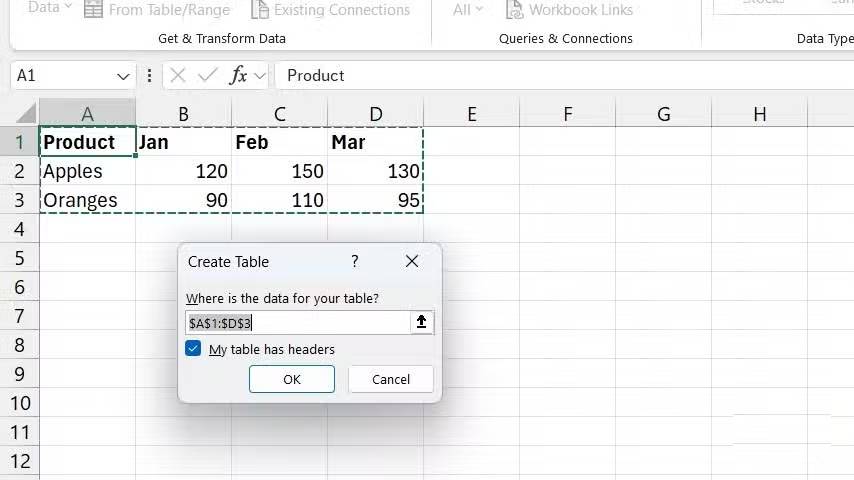Screen dimensions: 854x480
Task: Select row 5 header
Action: [x=20, y=258]
